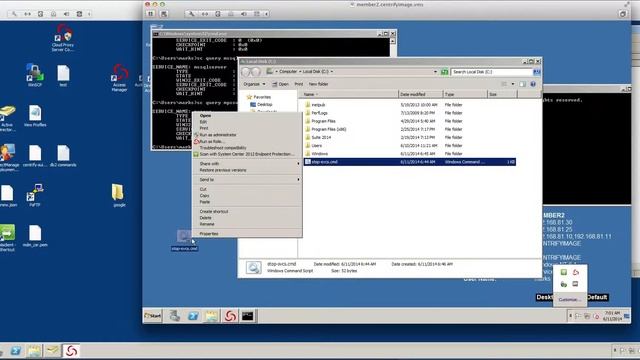Open Server Manager icon in VM taskbar
The height and width of the screenshot is (360, 640).
pyautogui.click(x=175, y=316)
